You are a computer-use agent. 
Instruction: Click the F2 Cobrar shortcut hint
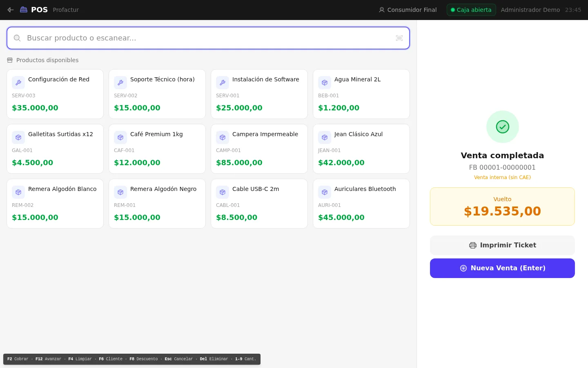click(18, 359)
